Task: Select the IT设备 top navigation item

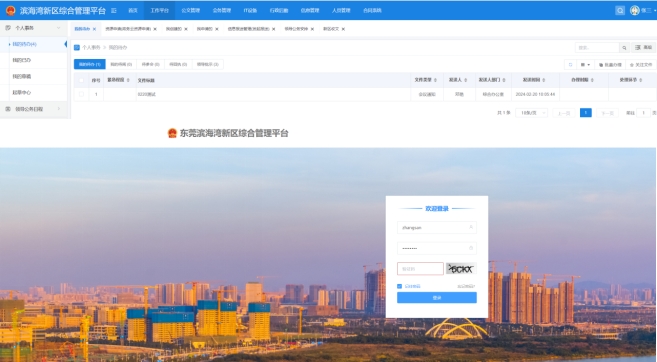Action: [250, 10]
